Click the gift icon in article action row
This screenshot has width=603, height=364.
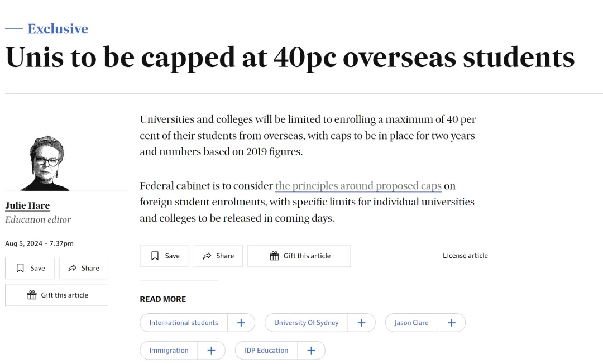pyautogui.click(x=274, y=256)
